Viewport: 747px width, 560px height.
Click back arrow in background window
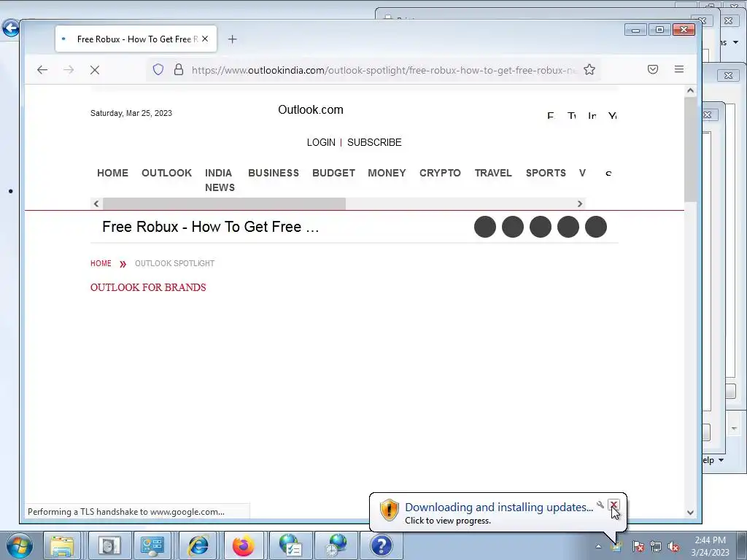(x=10, y=28)
